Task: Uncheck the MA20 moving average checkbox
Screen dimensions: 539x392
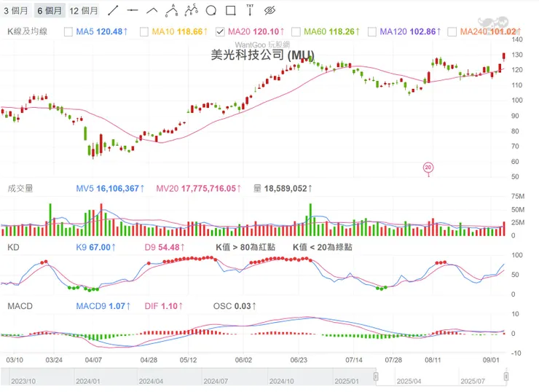Action: (220, 32)
